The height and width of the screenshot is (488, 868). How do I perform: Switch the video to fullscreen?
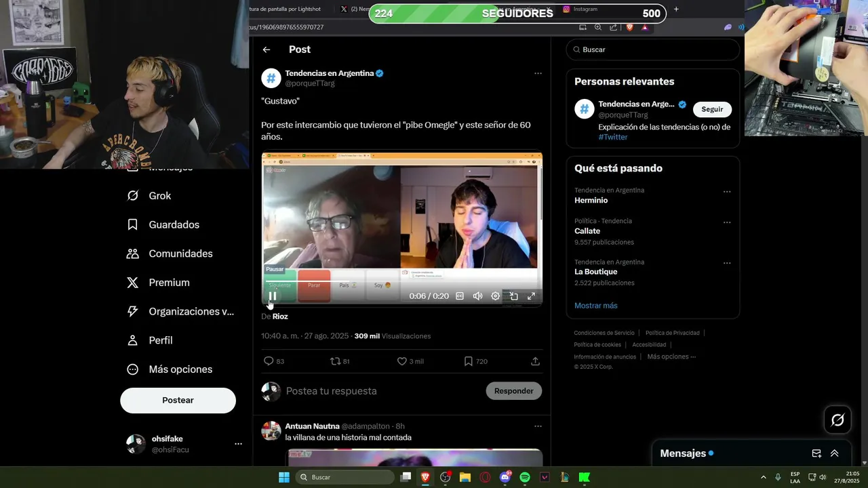click(x=532, y=296)
